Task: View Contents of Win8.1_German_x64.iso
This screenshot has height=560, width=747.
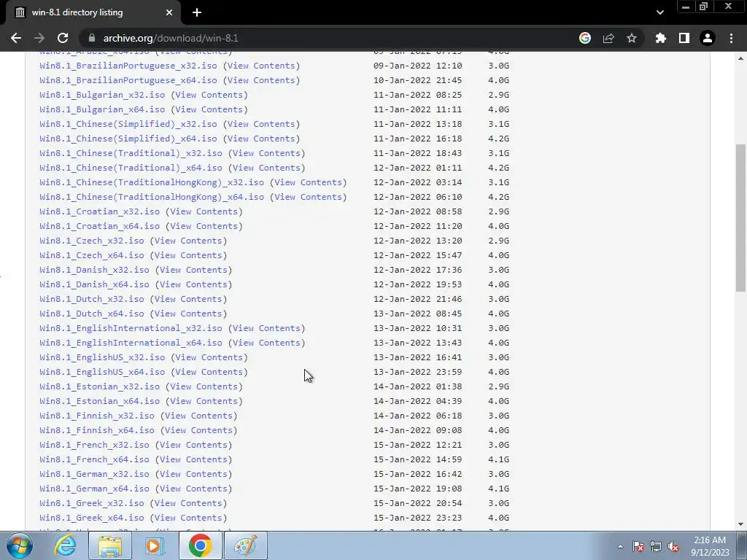Action: [x=193, y=489]
